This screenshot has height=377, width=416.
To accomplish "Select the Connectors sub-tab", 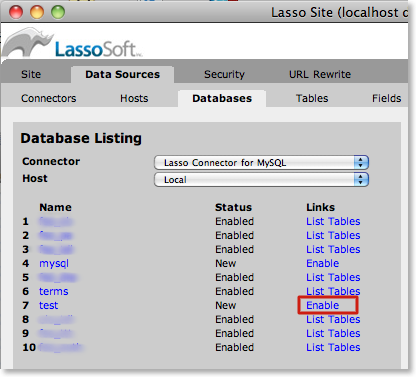I will 49,98.
